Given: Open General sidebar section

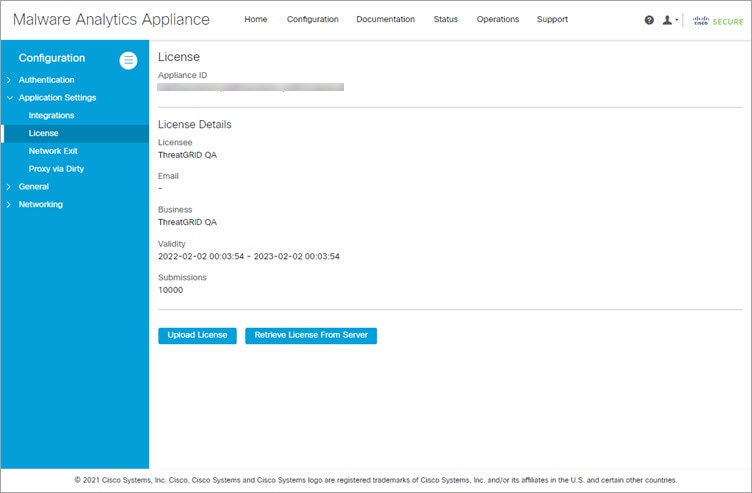Looking at the screenshot, I should (x=34, y=187).
